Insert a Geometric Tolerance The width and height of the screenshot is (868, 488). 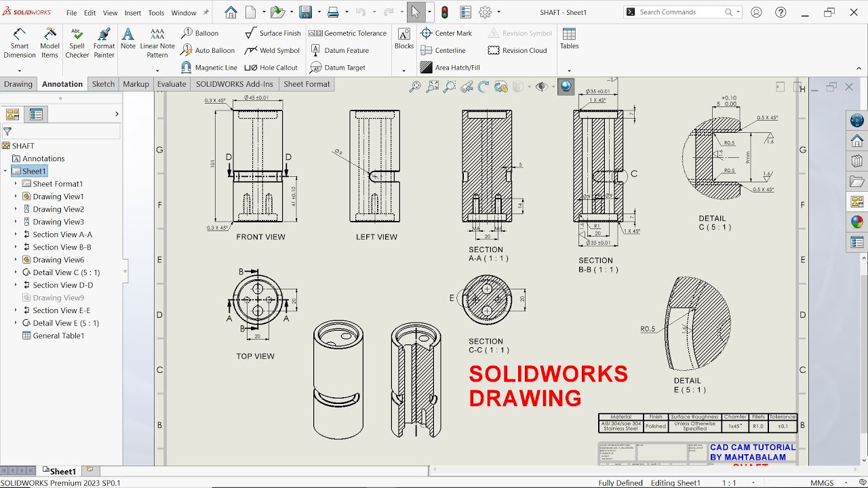coord(347,33)
